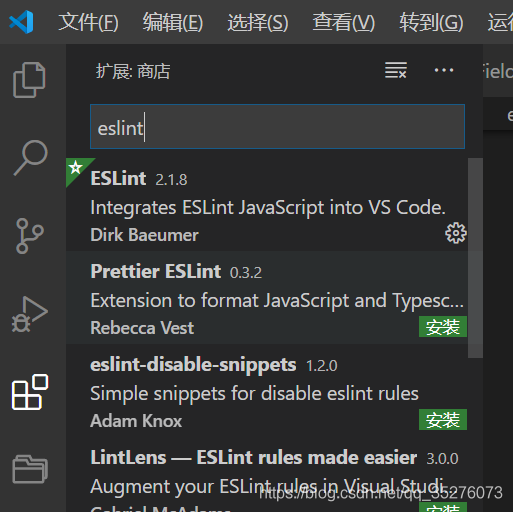Install the Prettier ESLint extension
The width and height of the screenshot is (513, 512).
pos(443,327)
